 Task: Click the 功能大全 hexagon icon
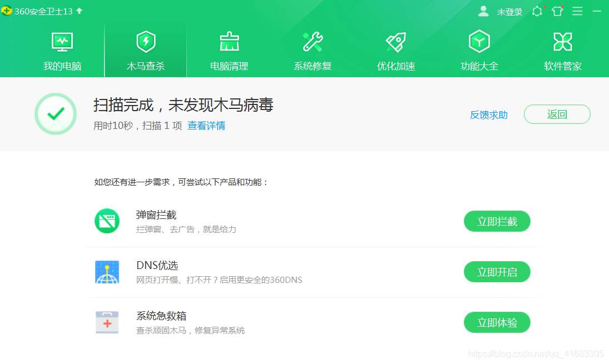(x=479, y=41)
